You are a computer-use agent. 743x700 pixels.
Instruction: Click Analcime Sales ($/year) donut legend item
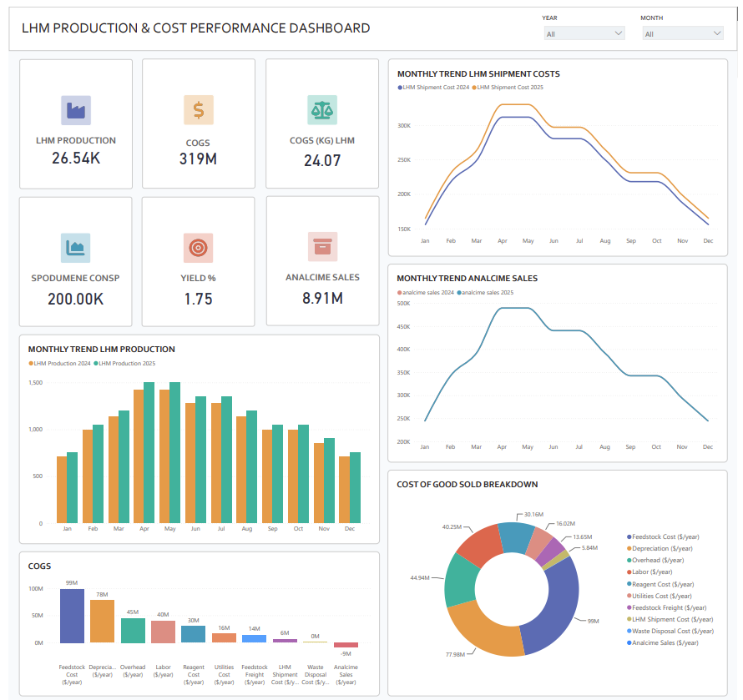[663, 642]
